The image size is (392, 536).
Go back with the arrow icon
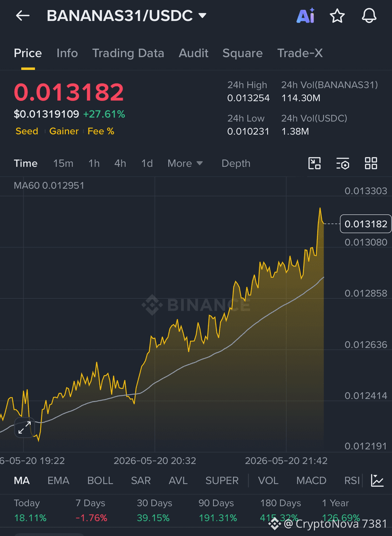pyautogui.click(x=23, y=16)
